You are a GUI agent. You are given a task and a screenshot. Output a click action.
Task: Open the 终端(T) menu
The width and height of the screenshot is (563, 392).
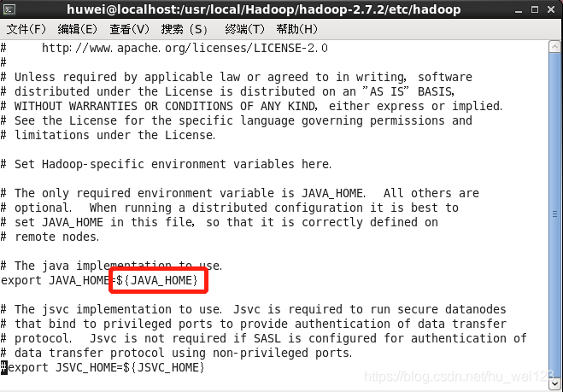(244, 29)
